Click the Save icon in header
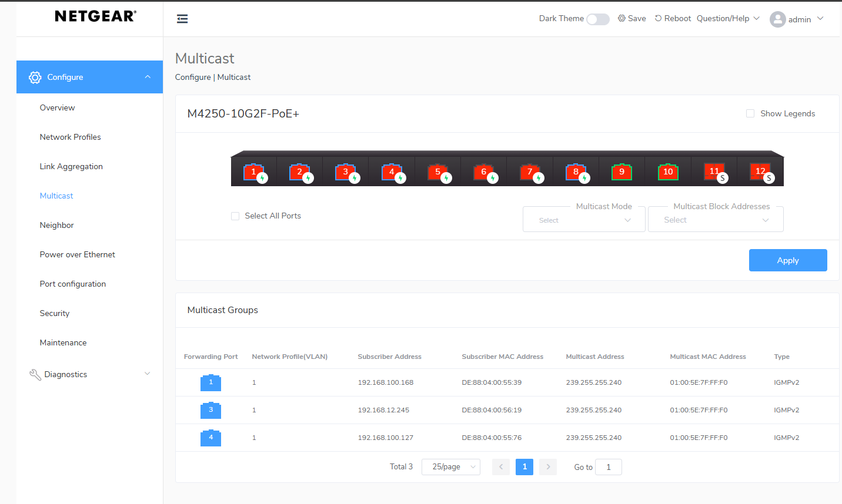Viewport: 842px width, 504px height. click(x=622, y=19)
